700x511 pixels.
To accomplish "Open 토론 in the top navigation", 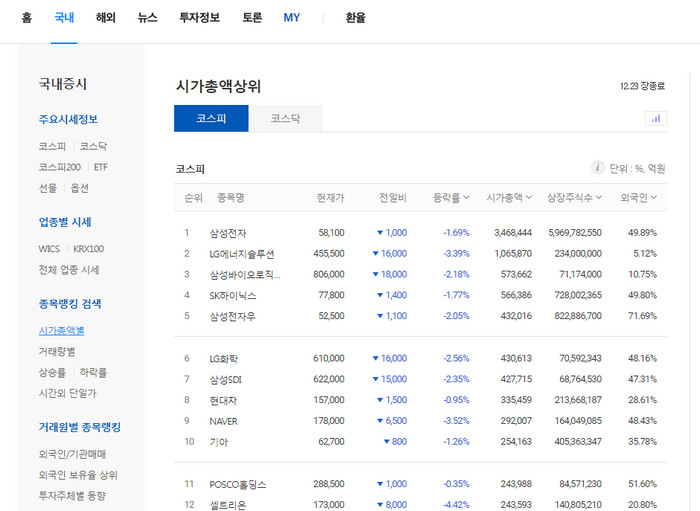I will (x=252, y=18).
